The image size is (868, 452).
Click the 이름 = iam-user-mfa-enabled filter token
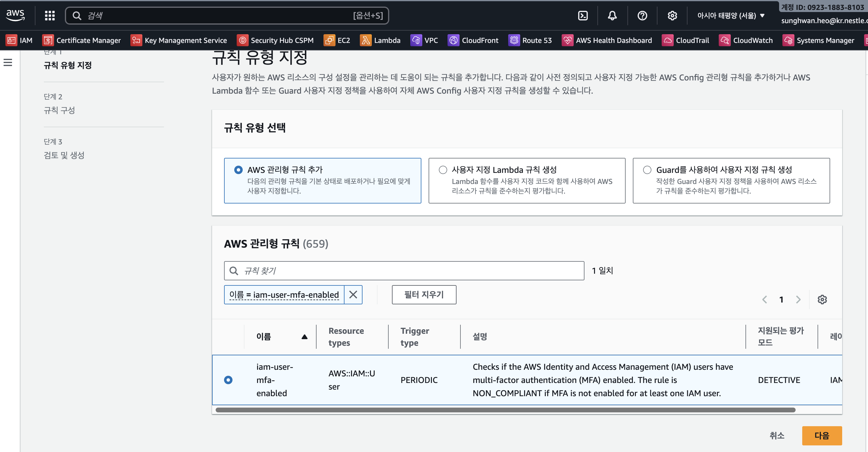click(x=284, y=295)
